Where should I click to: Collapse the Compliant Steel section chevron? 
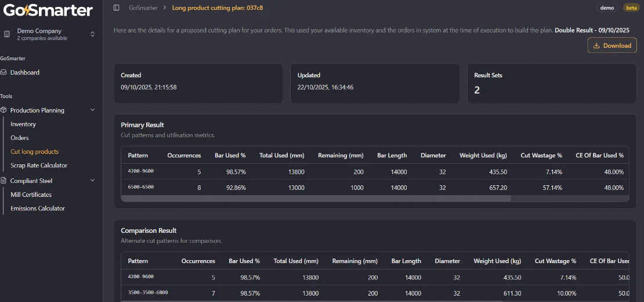tap(92, 181)
